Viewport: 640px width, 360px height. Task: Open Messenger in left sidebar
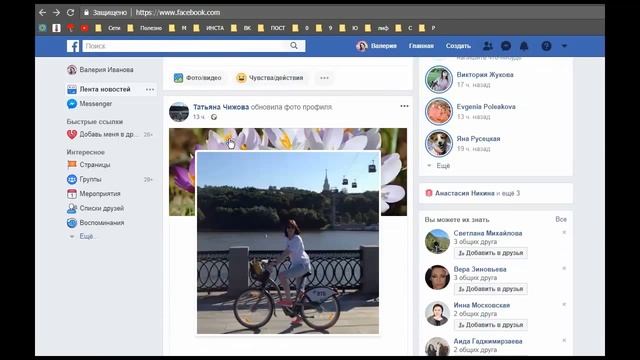pos(90,104)
